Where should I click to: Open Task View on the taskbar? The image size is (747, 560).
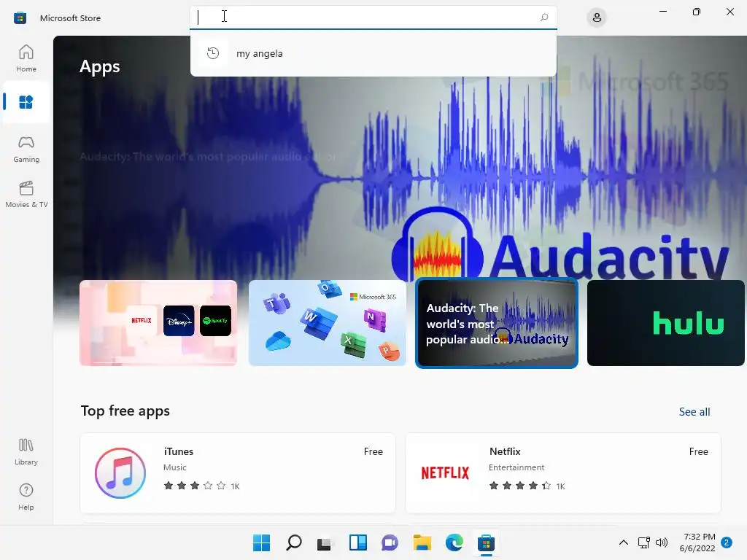[325, 542]
